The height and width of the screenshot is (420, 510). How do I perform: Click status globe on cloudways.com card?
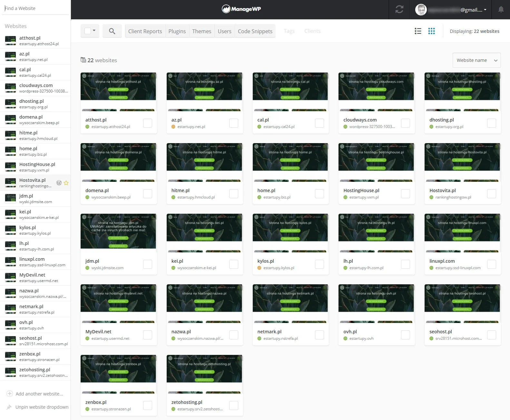click(345, 127)
